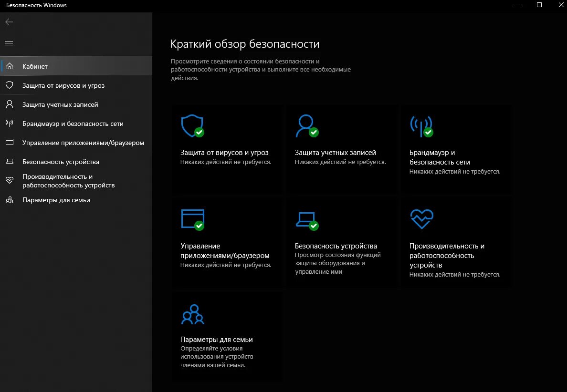Open Управление приложениями/браузером sidebar item
The image size is (567, 392).
[x=76, y=143]
